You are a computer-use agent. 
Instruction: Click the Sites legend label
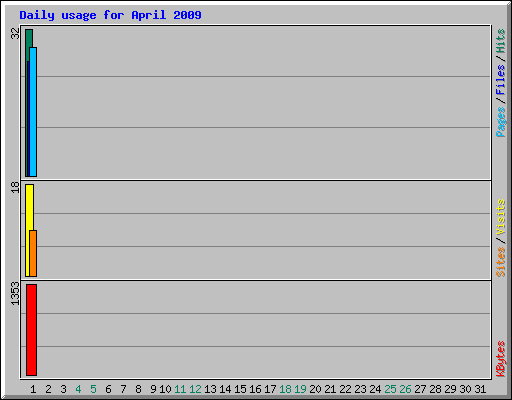pos(500,262)
